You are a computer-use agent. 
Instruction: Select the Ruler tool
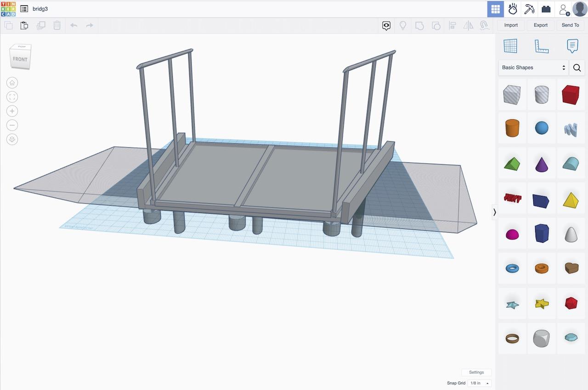point(542,46)
